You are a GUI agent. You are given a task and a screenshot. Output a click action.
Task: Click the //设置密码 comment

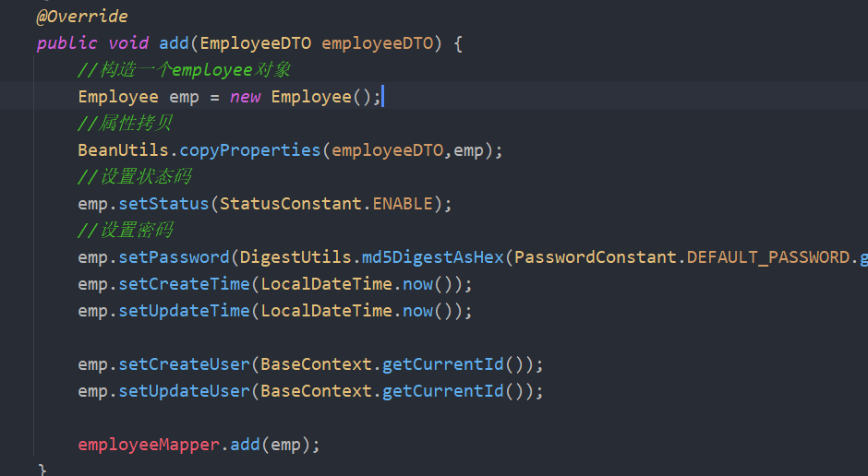click(125, 230)
